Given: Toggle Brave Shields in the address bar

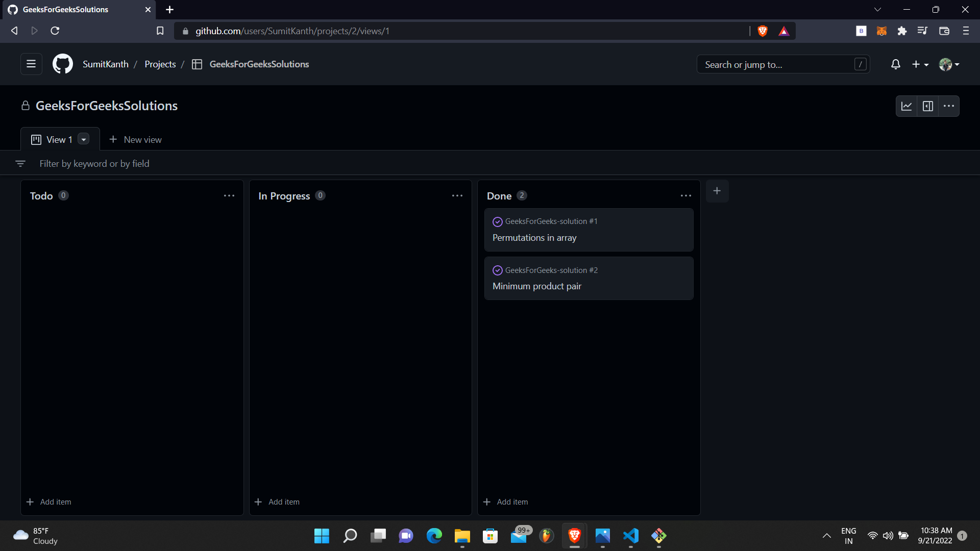Looking at the screenshot, I should [x=762, y=31].
